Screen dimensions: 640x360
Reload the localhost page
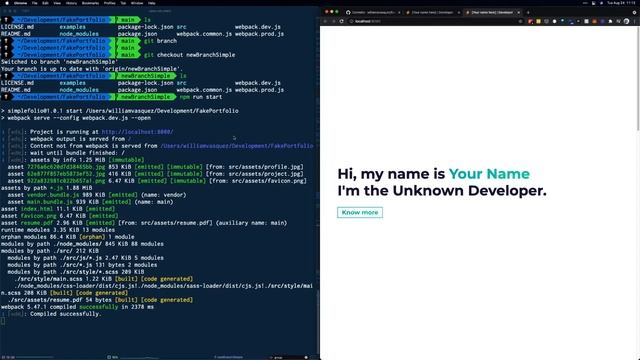coord(342,21)
